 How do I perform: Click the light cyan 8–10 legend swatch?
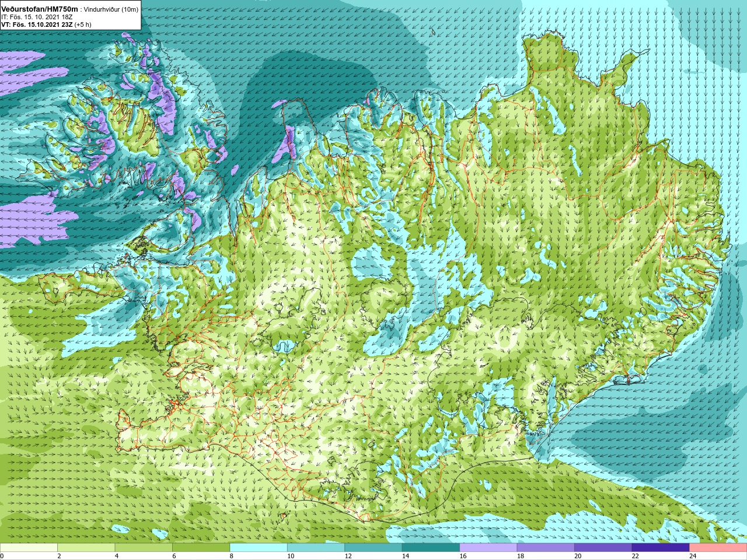tap(259, 548)
